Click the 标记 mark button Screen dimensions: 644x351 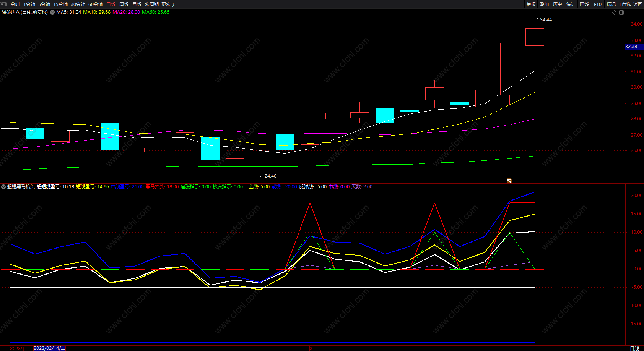(x=611, y=5)
